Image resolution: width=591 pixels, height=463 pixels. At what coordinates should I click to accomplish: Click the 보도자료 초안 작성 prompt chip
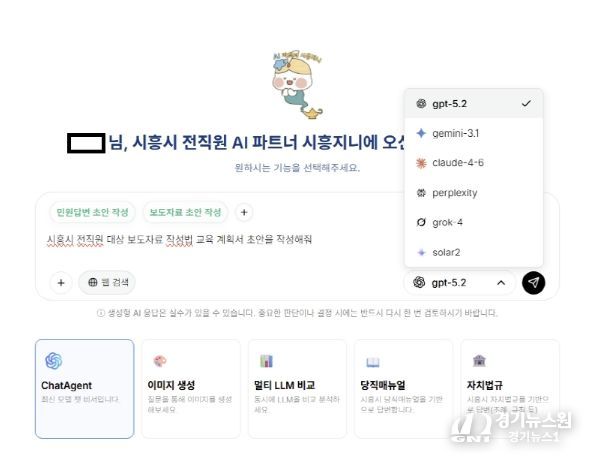coord(185,212)
